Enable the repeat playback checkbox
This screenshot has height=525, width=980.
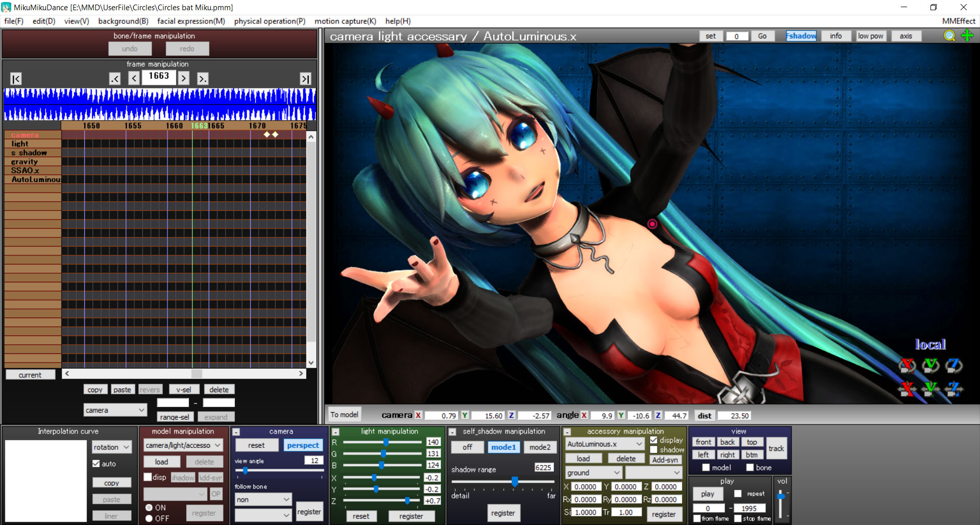pyautogui.click(x=738, y=494)
